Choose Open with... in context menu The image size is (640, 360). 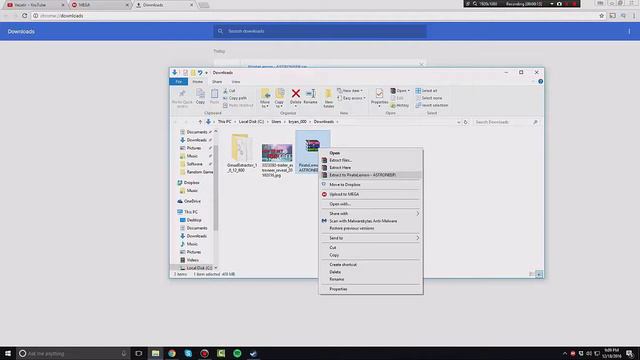[371, 204]
